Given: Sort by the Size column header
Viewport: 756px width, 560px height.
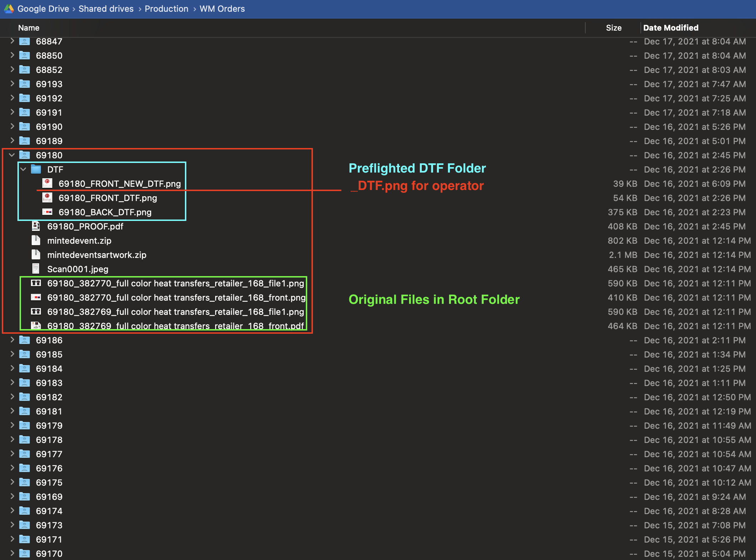Looking at the screenshot, I should tap(613, 28).
